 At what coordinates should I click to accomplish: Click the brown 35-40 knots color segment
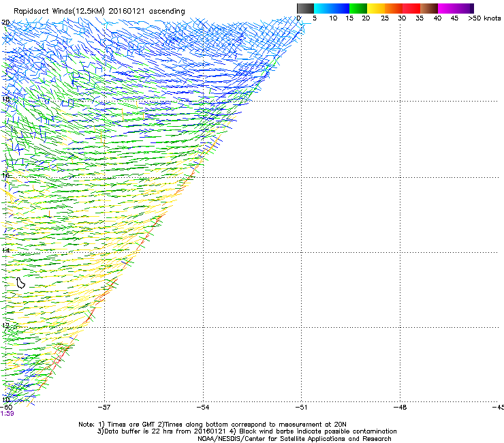tap(429, 8)
